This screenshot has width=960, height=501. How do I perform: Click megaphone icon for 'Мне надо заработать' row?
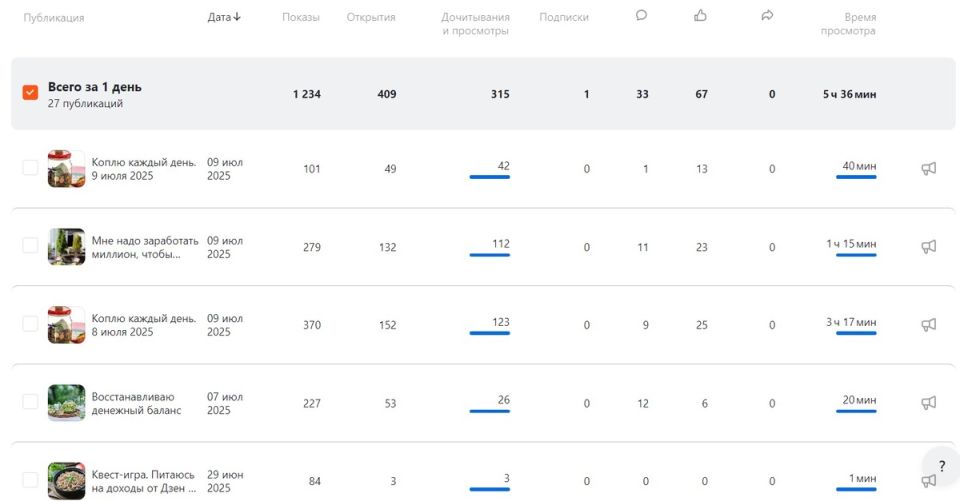(x=928, y=247)
